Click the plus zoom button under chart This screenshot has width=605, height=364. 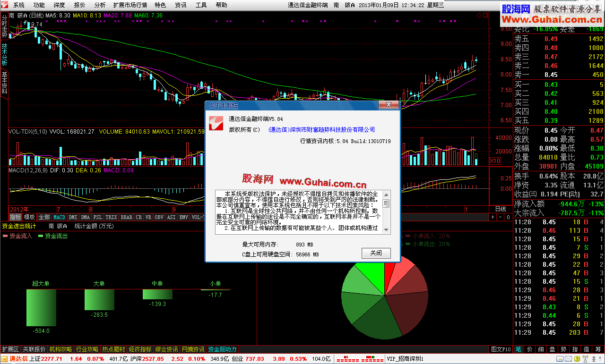click(493, 217)
